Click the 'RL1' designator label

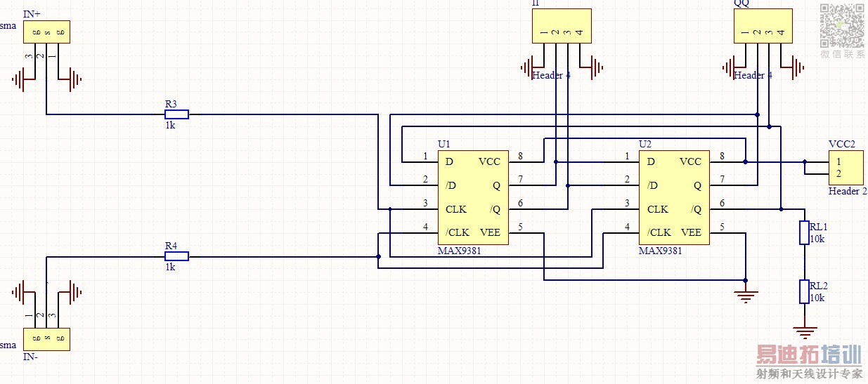click(x=819, y=227)
